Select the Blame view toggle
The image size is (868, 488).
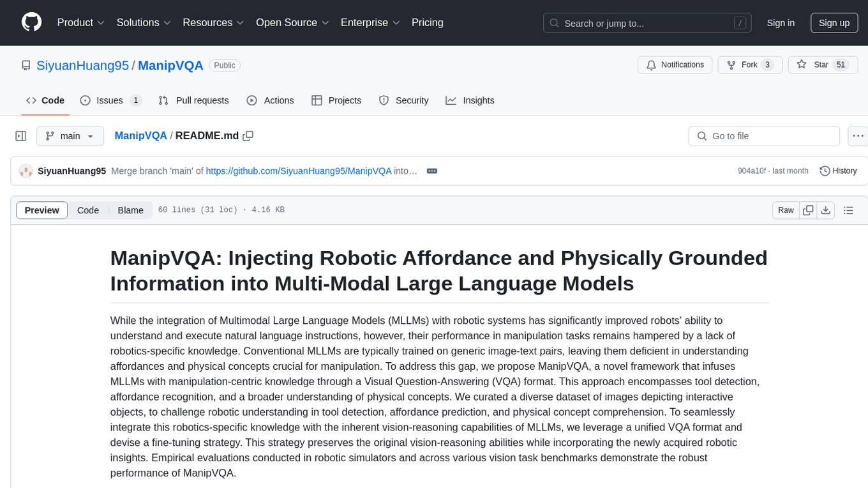click(131, 210)
